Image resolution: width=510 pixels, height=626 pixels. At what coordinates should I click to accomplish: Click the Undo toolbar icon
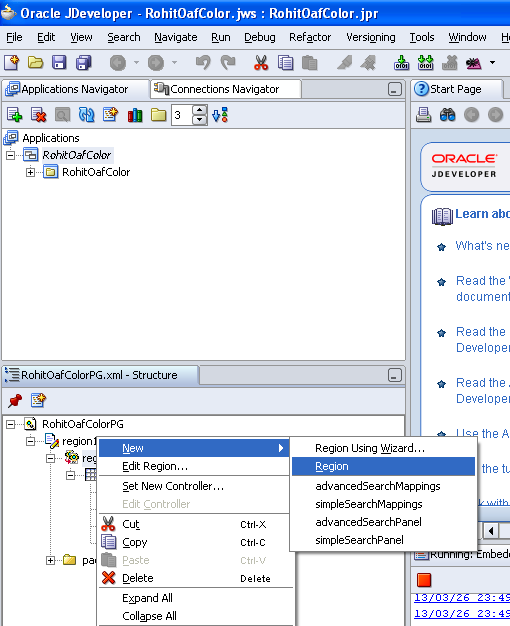(x=203, y=63)
